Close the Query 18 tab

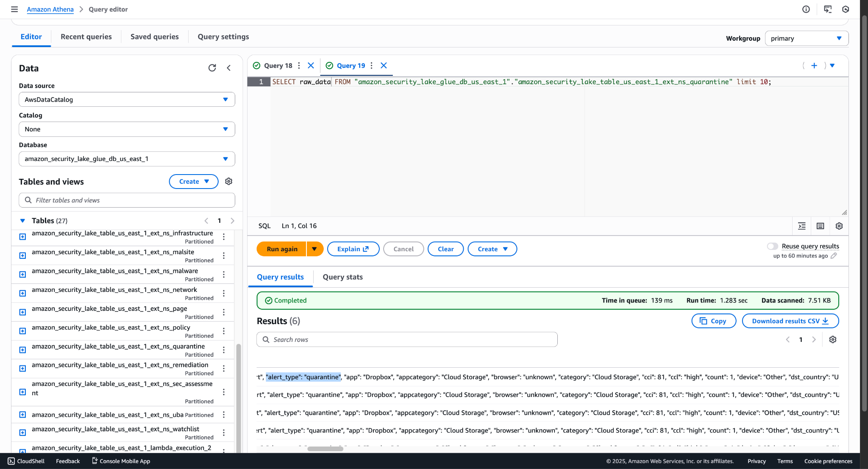pos(311,65)
